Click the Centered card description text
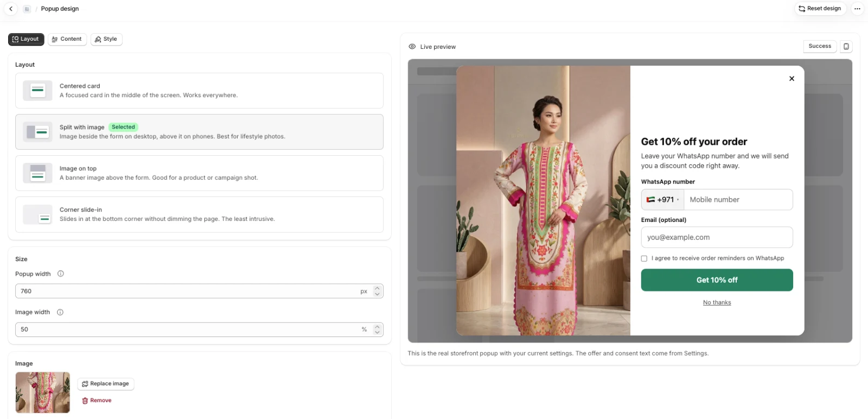 149,96
